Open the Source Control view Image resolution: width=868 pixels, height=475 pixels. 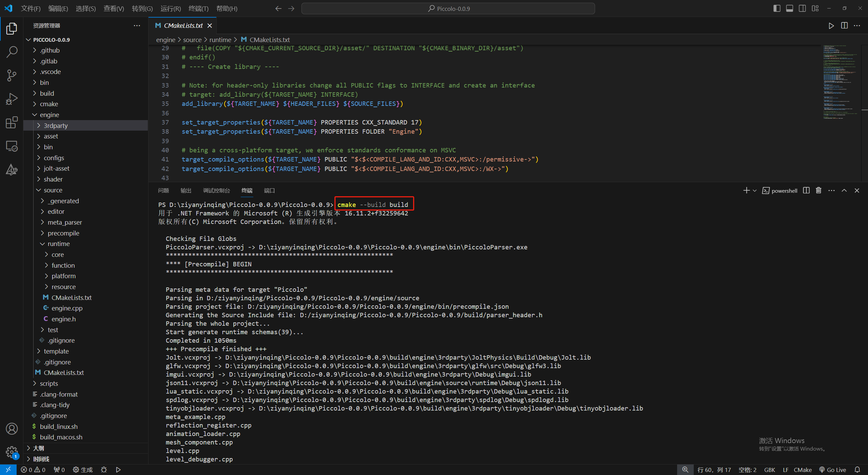click(12, 75)
